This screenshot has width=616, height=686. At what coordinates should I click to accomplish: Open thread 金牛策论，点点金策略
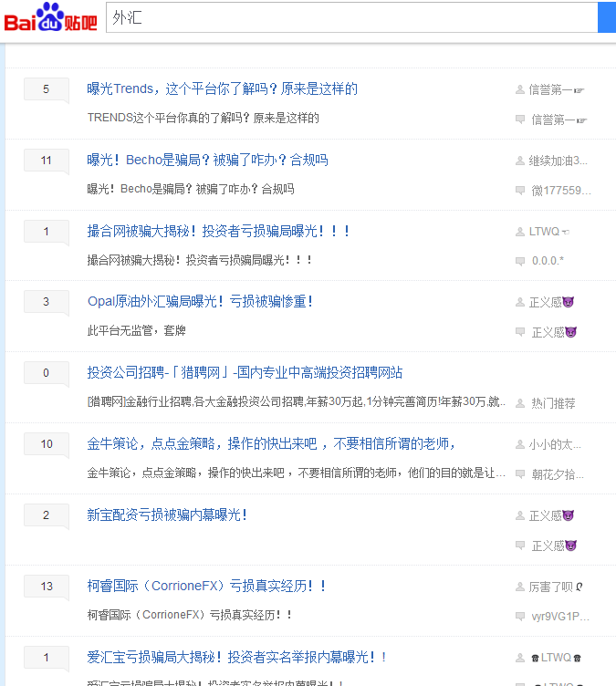point(271,443)
